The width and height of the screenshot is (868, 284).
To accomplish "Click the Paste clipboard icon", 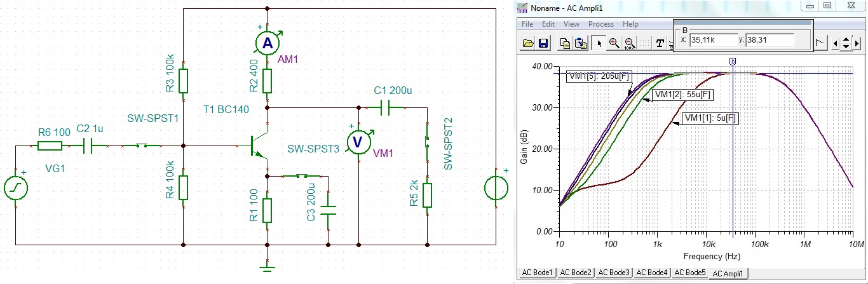I will point(580,43).
